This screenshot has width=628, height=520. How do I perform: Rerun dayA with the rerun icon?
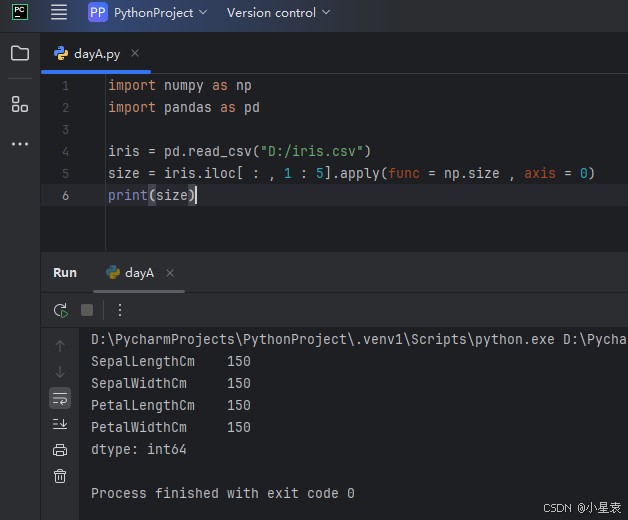coord(61,310)
